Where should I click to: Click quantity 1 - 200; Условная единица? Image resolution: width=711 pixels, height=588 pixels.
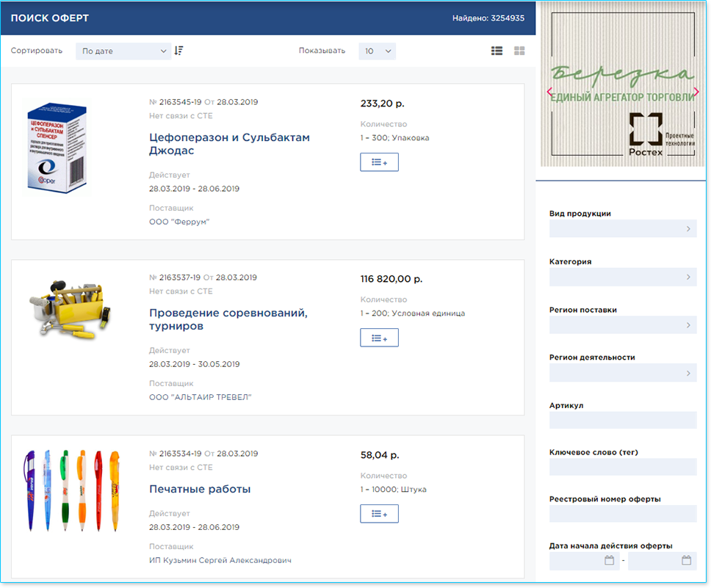coord(413,313)
